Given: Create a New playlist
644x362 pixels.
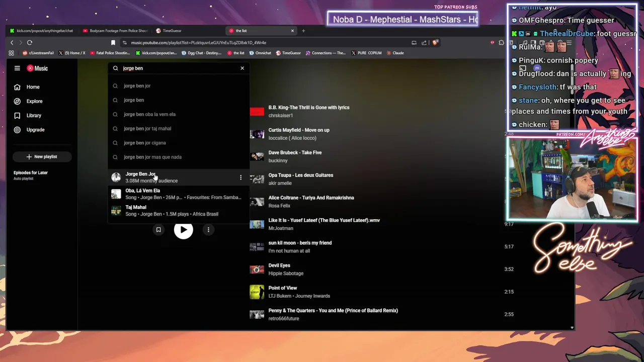Looking at the screenshot, I should [x=42, y=157].
